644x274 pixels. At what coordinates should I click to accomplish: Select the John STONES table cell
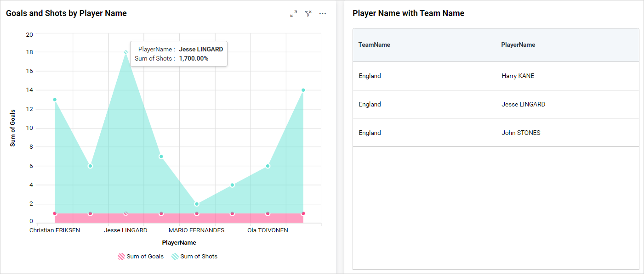[x=521, y=133]
